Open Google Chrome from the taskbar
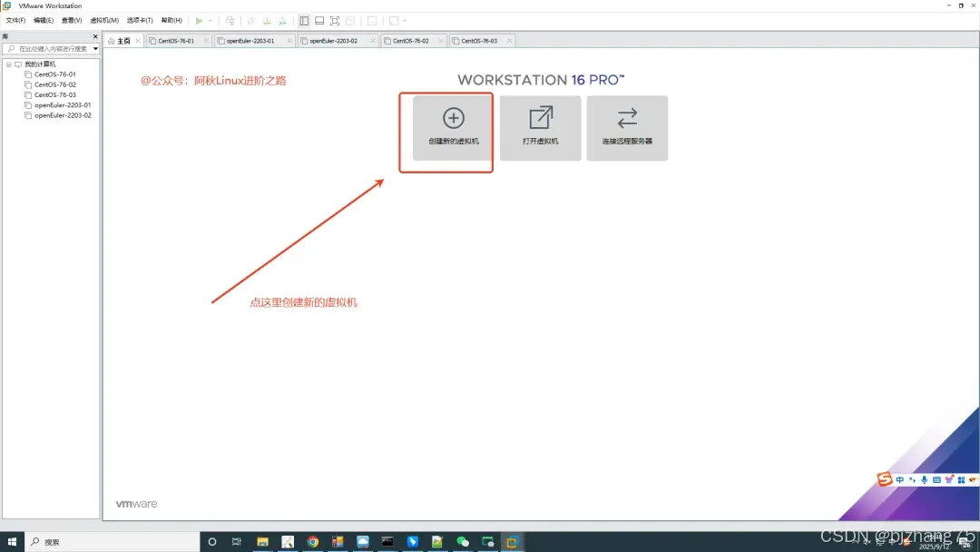 [x=312, y=542]
